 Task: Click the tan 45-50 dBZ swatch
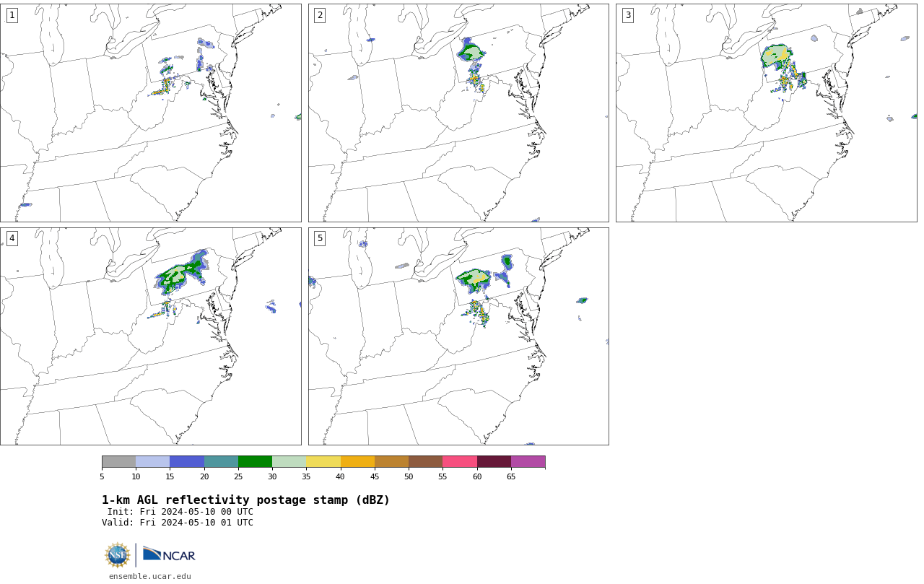coord(391,462)
